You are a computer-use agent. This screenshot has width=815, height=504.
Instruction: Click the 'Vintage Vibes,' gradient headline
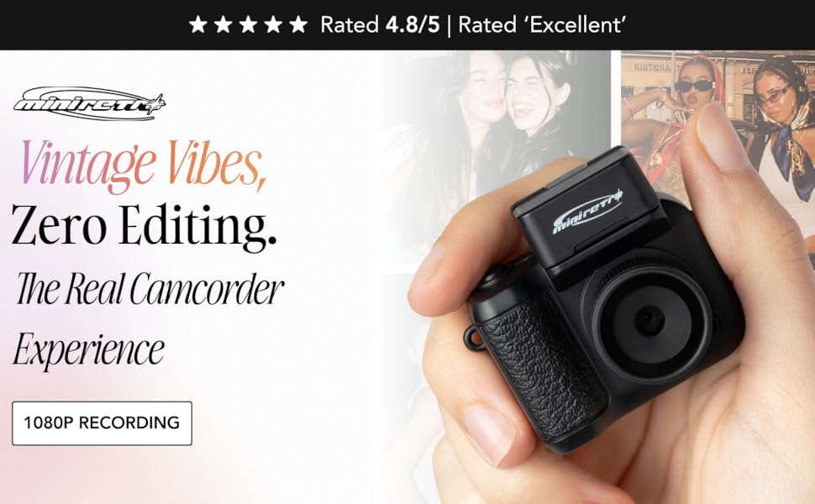[144, 165]
